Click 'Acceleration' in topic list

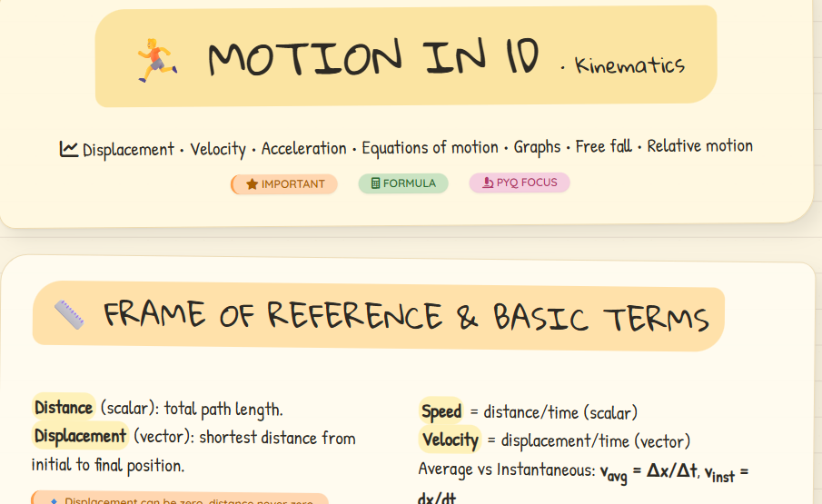(x=304, y=148)
